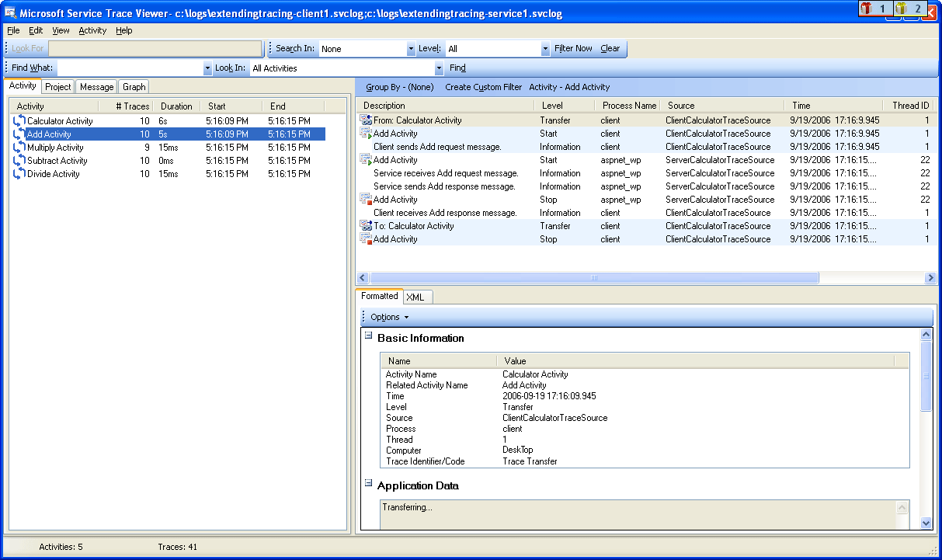Switch to the XML tab
942x560 pixels.
click(417, 297)
